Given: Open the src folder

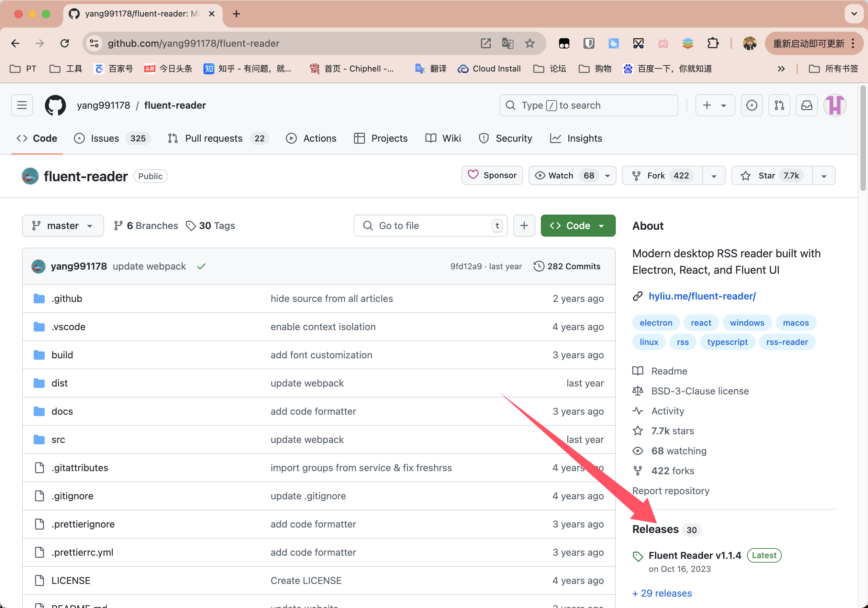Looking at the screenshot, I should 58,439.
